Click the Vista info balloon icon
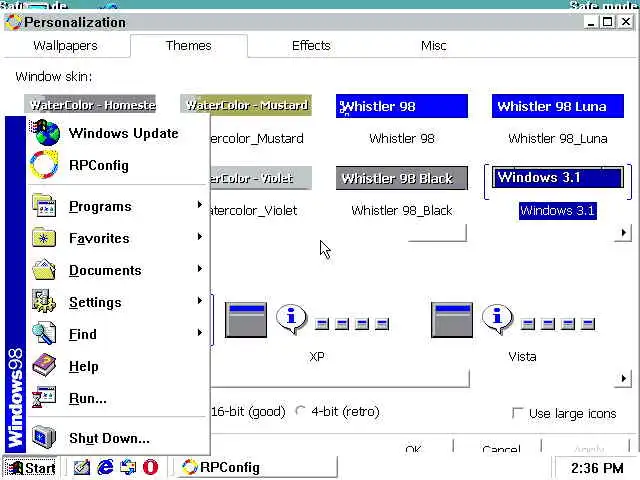Viewport: 640px width, 480px height. pyautogui.click(x=497, y=319)
